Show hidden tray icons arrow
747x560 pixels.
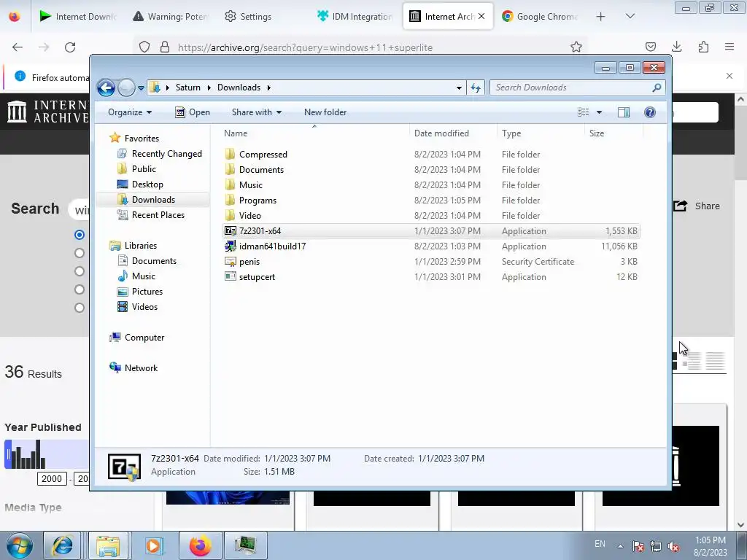[x=620, y=546]
